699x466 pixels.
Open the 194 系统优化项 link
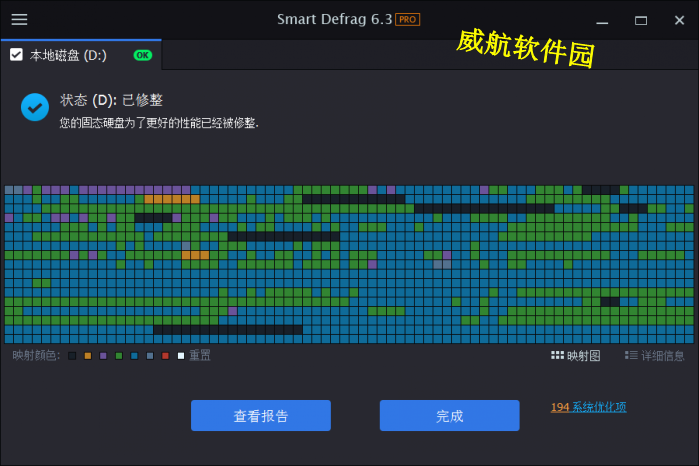[588, 407]
